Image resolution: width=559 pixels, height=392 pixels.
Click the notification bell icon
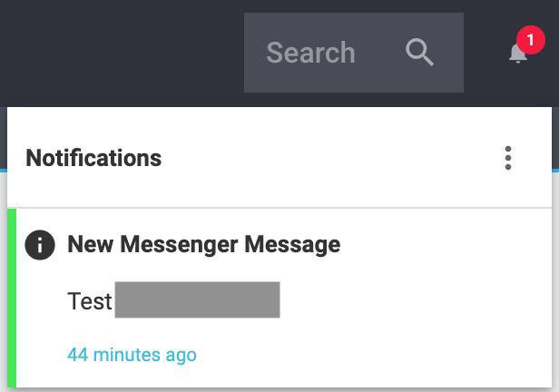click(x=517, y=54)
